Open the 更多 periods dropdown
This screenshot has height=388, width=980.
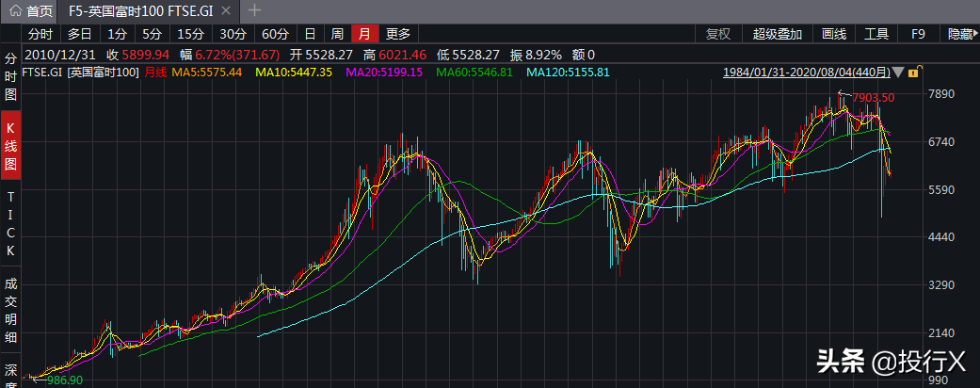(x=398, y=34)
